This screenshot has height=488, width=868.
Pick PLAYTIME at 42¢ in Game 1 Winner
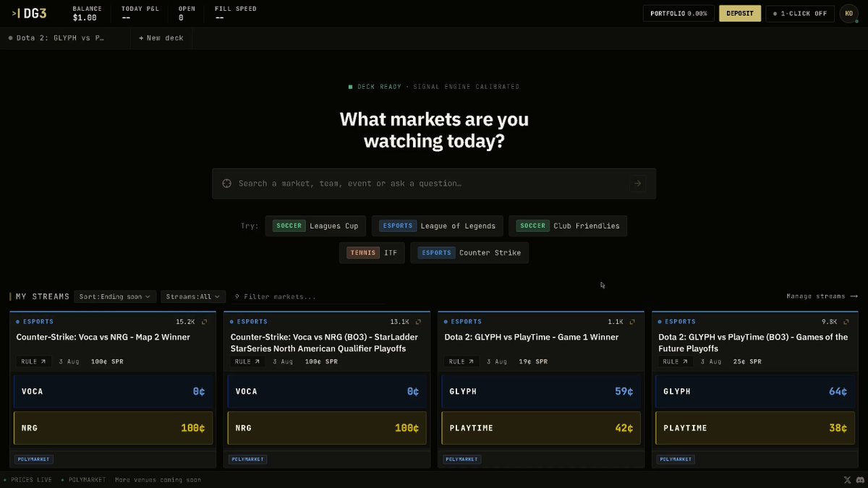541,428
